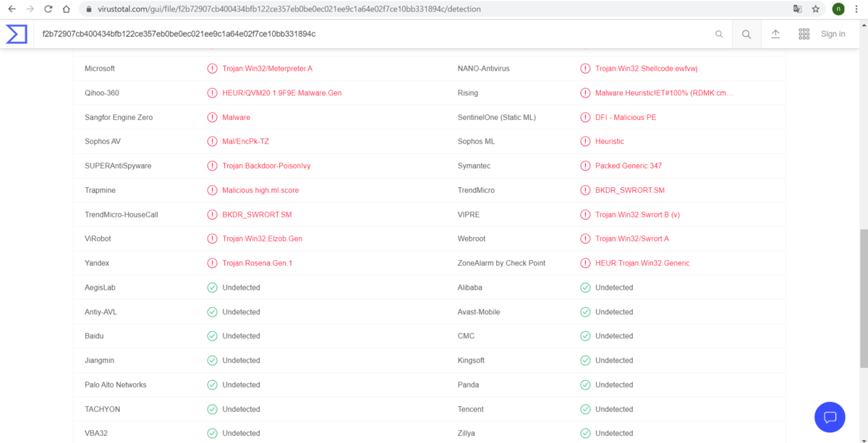868x443 pixels.
Task: Select Sangfor Engine Zero vendor name
Action: [119, 117]
